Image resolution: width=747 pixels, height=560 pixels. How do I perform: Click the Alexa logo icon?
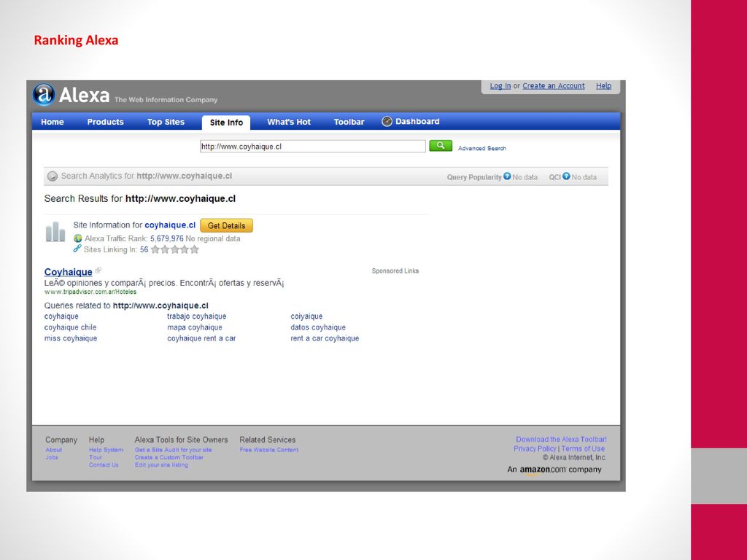pos(44,94)
